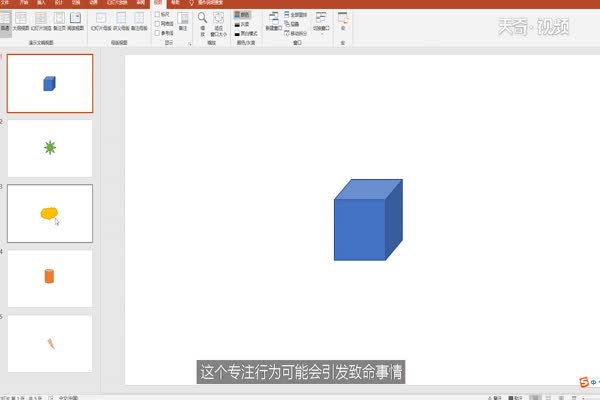Click the New Window (新建窗口) button
This screenshot has height=400, width=600.
point(273,22)
